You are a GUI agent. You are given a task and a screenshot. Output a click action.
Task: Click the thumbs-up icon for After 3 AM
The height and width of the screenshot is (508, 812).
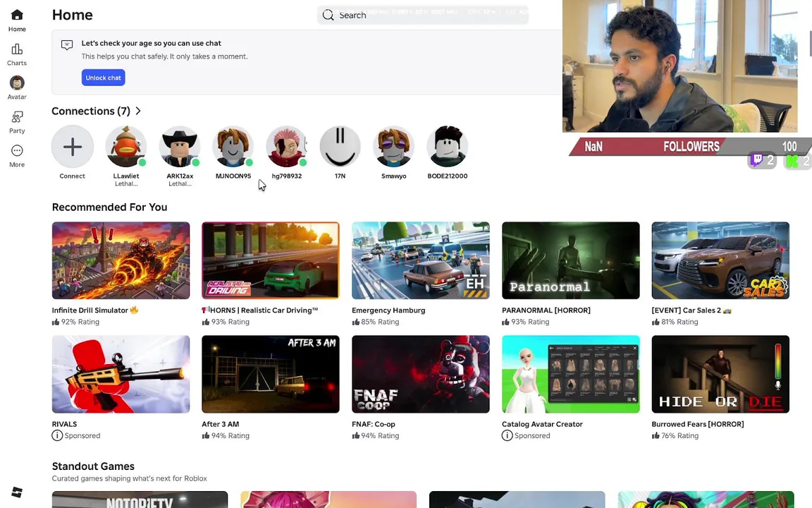[206, 435]
